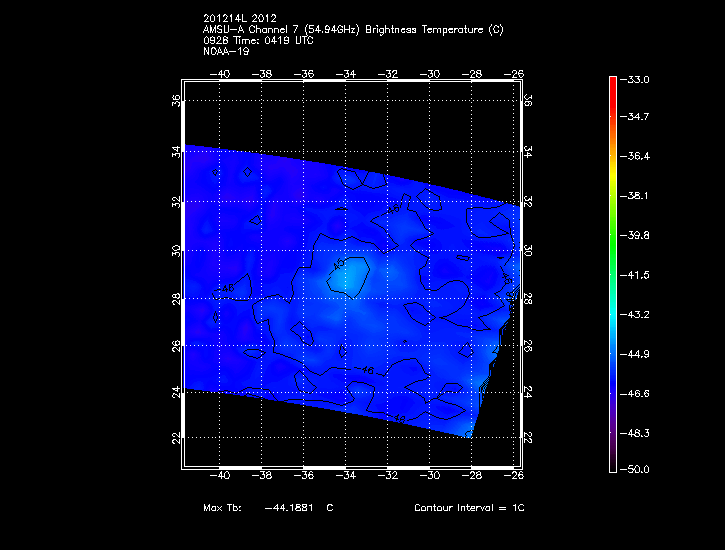Click the Contour Interval = 1C text
This screenshot has height=550, width=725.
pyautogui.click(x=469, y=508)
